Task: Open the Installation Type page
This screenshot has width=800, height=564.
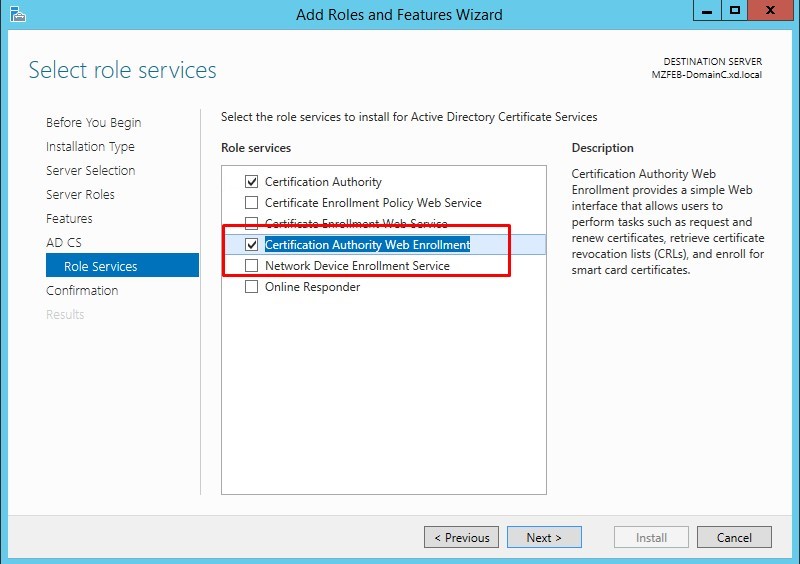Action: tap(90, 147)
